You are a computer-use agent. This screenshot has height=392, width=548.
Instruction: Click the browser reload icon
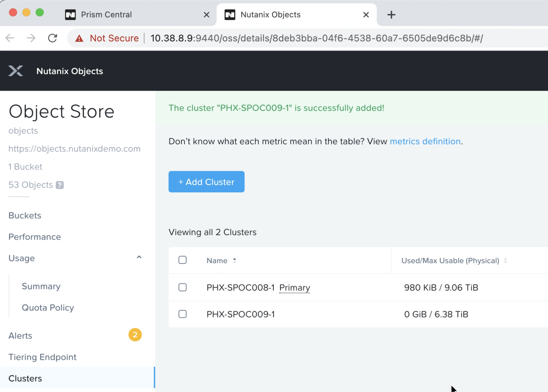(53, 38)
